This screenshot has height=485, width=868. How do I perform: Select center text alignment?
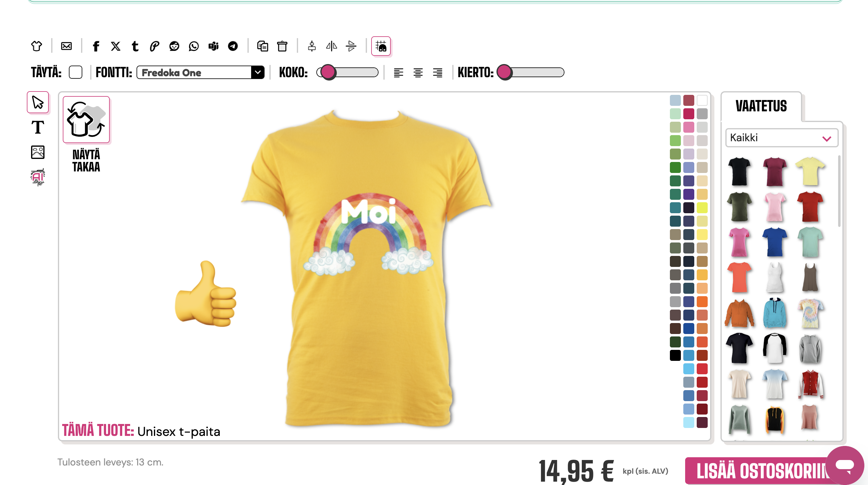point(418,73)
